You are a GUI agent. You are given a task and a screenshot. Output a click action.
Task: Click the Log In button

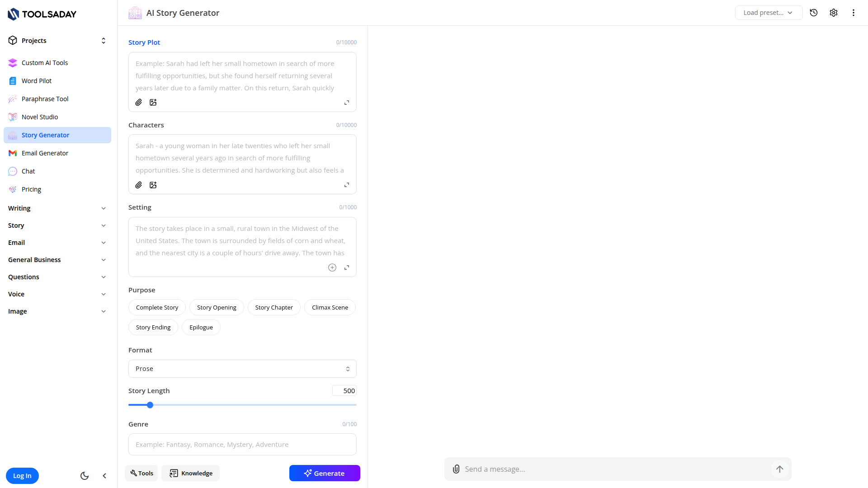[22, 476]
